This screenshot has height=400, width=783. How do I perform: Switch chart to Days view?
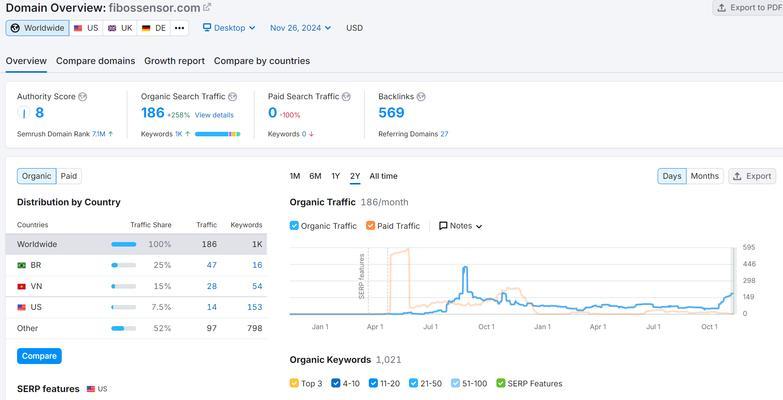pyautogui.click(x=672, y=176)
